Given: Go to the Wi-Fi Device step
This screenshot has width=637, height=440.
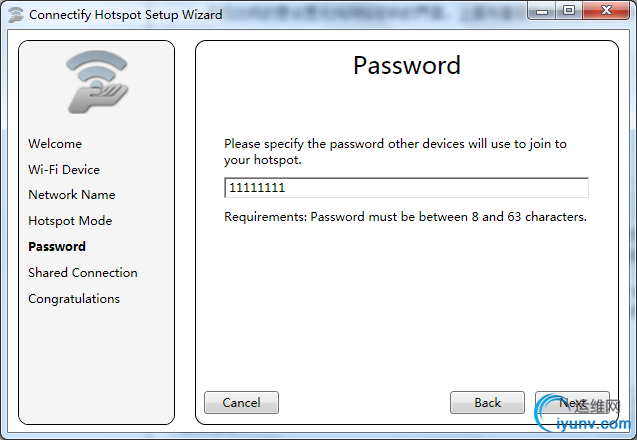Looking at the screenshot, I should click(64, 169).
